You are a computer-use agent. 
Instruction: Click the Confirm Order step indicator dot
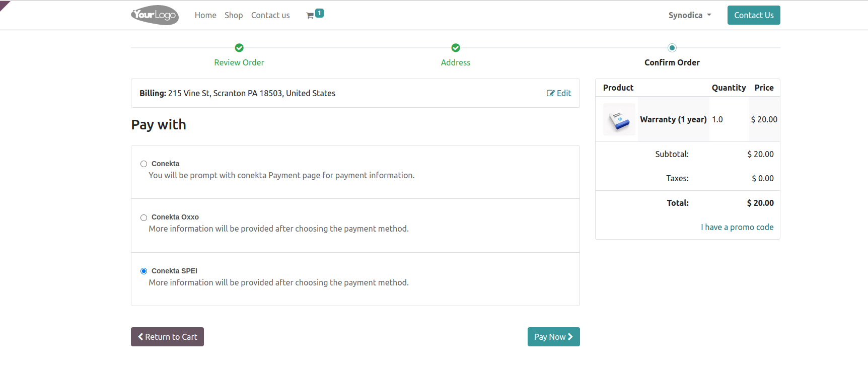(x=672, y=48)
